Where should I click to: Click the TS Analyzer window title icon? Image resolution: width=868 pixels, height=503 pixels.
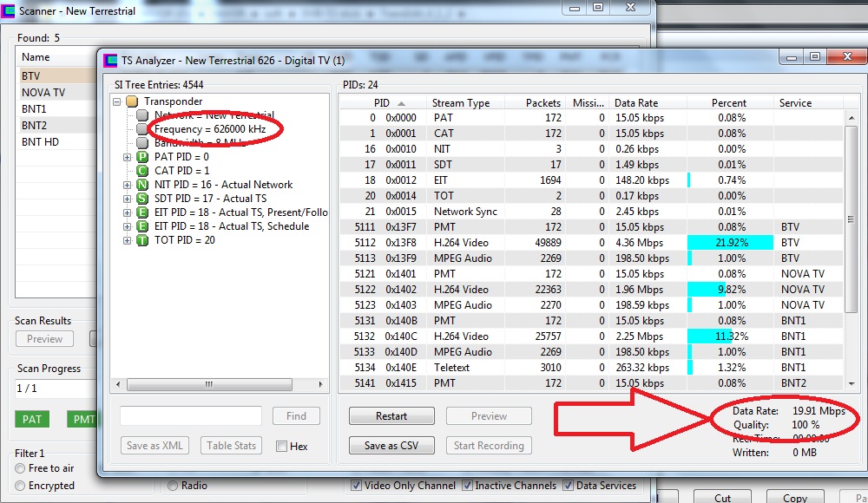click(111, 61)
